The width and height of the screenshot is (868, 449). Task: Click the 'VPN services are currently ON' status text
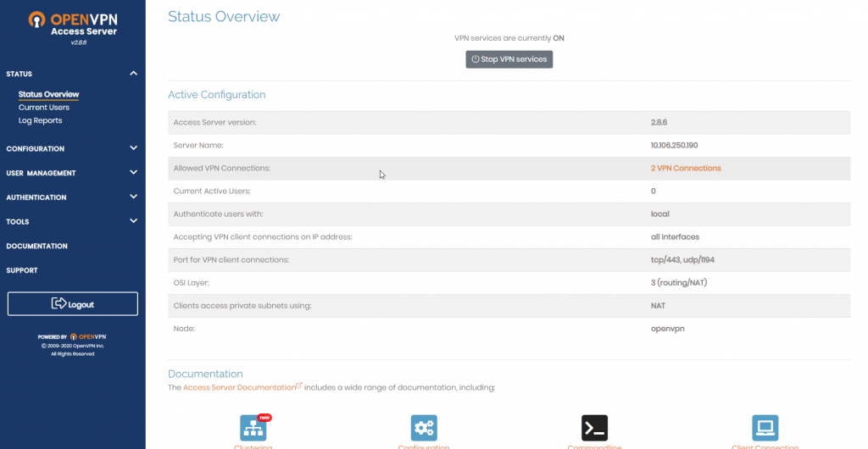point(509,38)
